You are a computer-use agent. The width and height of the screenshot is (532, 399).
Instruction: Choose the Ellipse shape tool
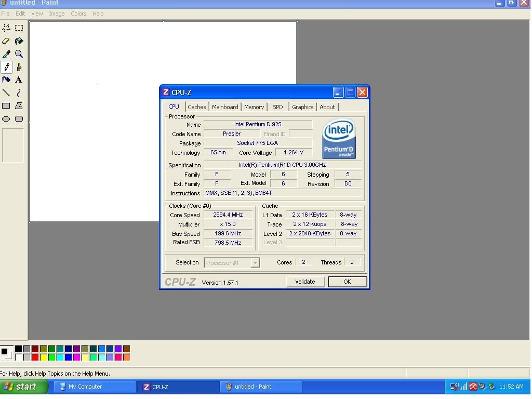point(6,119)
